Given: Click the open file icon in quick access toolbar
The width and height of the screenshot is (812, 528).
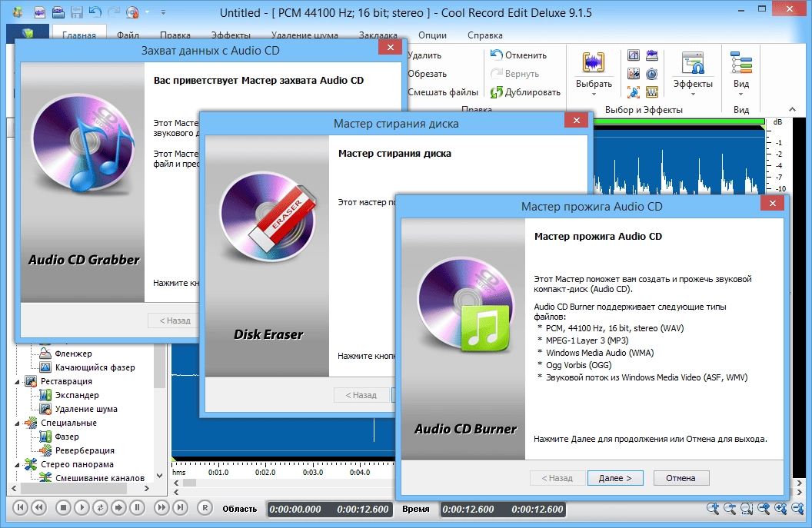Looking at the screenshot, I should tap(58, 12).
